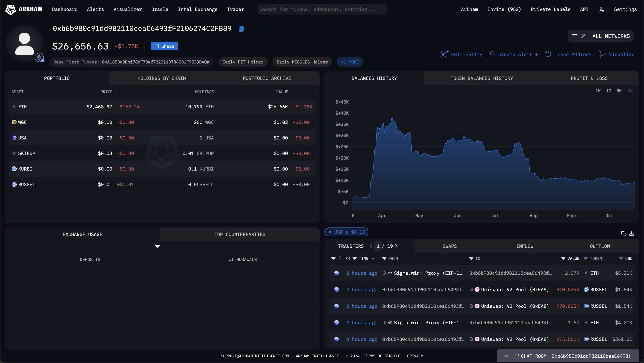Click the user avatar image
Viewport: 644px width, 363px height.
(x=25, y=43)
